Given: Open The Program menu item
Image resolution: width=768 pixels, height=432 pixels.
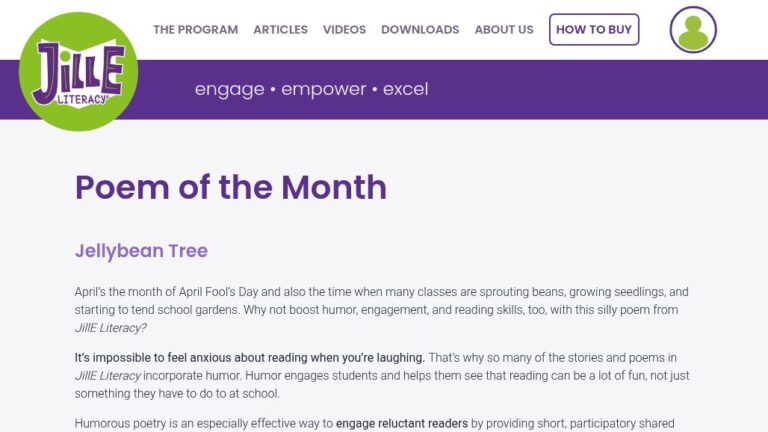Looking at the screenshot, I should (195, 29).
